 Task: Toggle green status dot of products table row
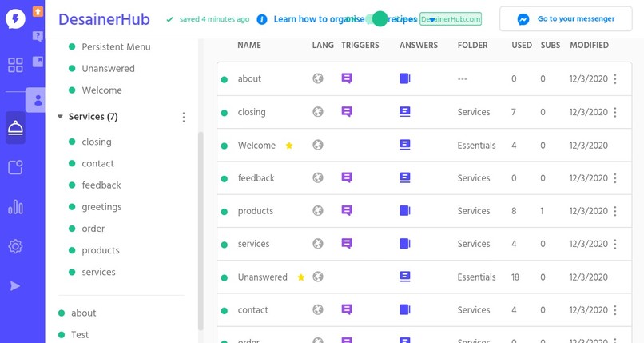click(x=225, y=212)
